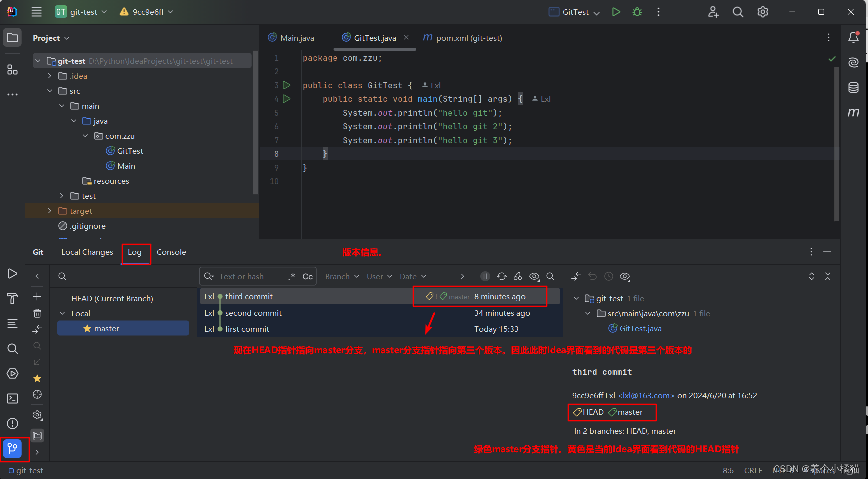Open GitTest.java in commit details tree
The width and height of the screenshot is (868, 479).
(640, 328)
